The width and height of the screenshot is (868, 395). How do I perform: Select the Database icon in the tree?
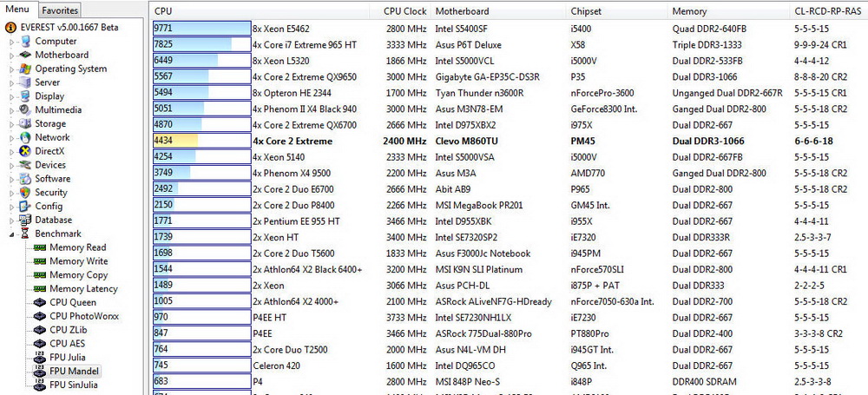tap(25, 220)
